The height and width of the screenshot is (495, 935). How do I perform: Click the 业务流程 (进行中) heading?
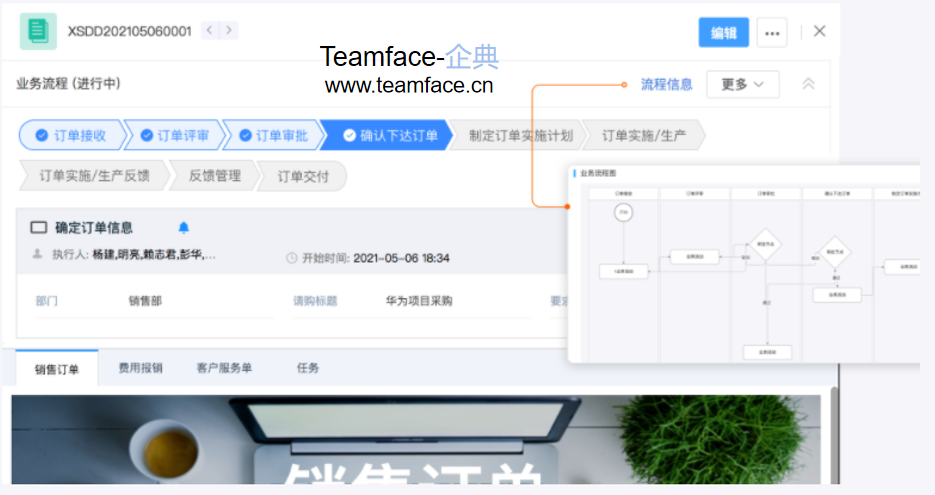[x=69, y=83]
